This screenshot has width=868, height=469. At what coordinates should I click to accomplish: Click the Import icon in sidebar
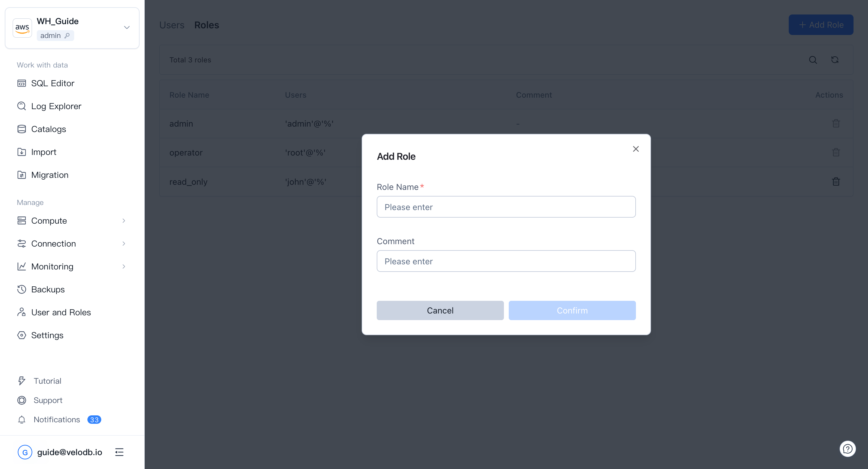[22, 152]
